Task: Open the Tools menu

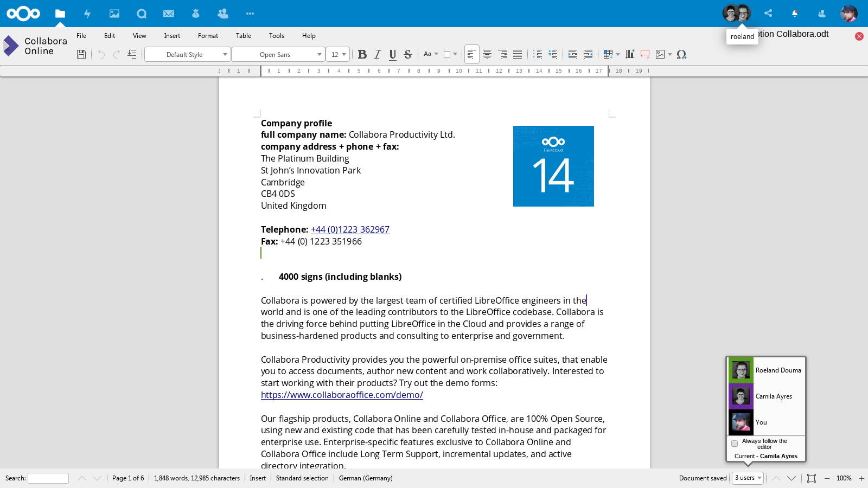Action: [x=277, y=36]
